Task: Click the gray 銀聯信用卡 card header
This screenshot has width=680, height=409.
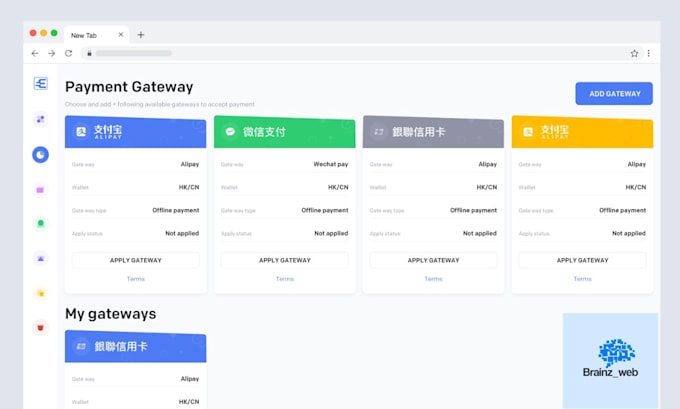Action: (433, 132)
